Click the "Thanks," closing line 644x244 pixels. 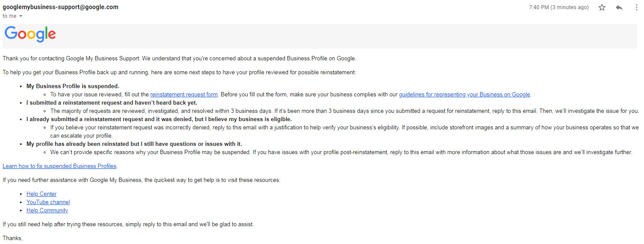(x=13, y=238)
